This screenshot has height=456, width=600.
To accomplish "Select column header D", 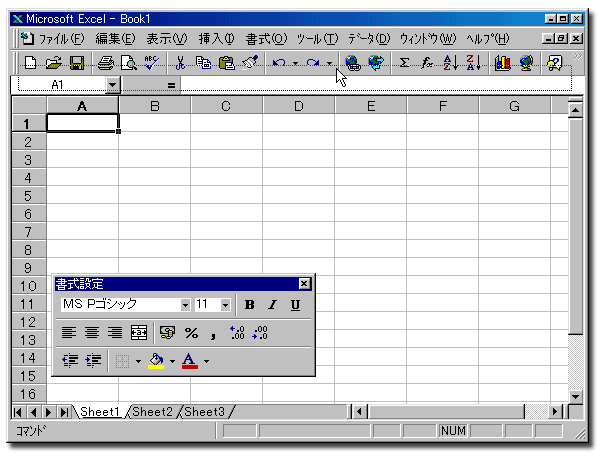I will (x=298, y=106).
